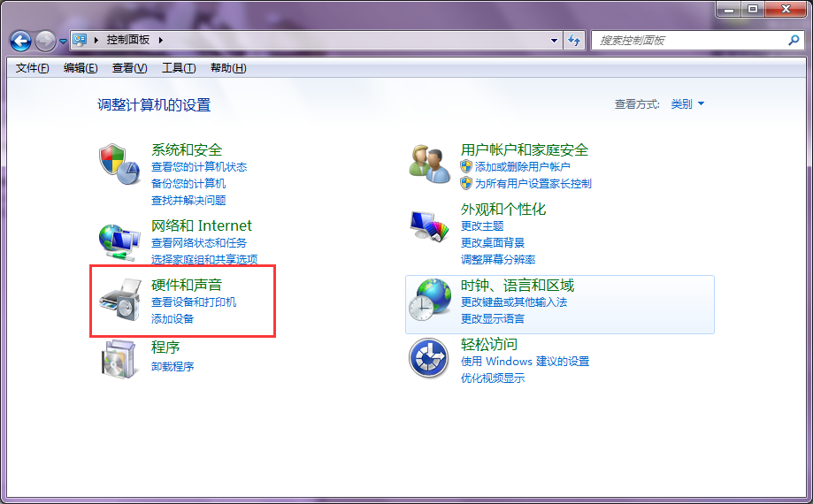Open 备份您的计算机 link

pos(188,183)
